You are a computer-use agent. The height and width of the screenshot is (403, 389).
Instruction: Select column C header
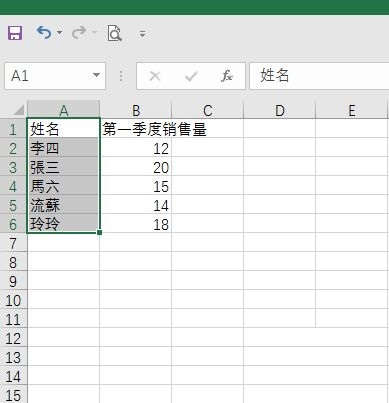[208, 110]
